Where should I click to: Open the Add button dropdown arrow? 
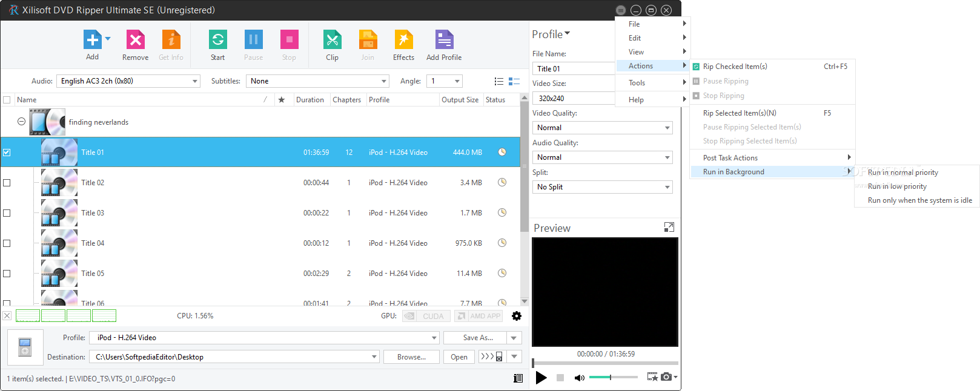coord(108,38)
